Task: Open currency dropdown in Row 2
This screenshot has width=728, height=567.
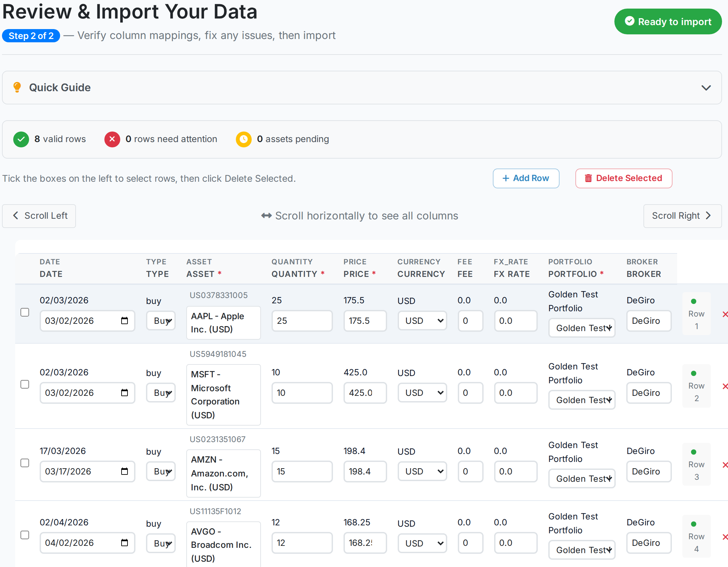Action: click(x=422, y=393)
